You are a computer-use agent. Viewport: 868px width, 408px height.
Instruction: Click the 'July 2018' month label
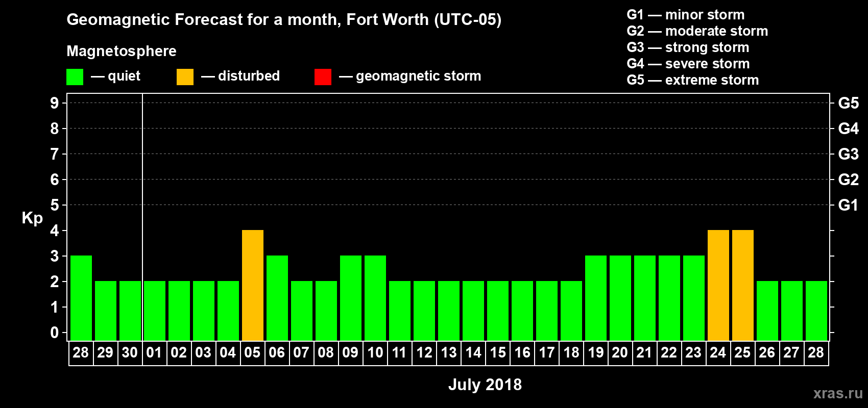coord(485,385)
